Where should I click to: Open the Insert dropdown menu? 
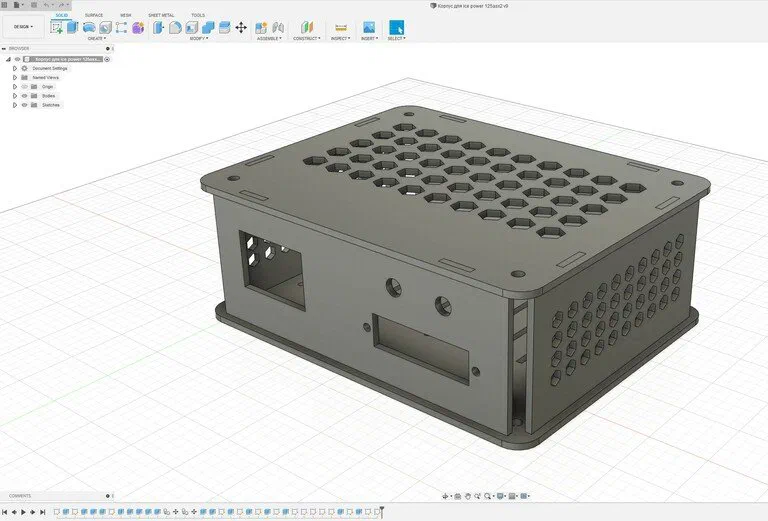pos(369,38)
